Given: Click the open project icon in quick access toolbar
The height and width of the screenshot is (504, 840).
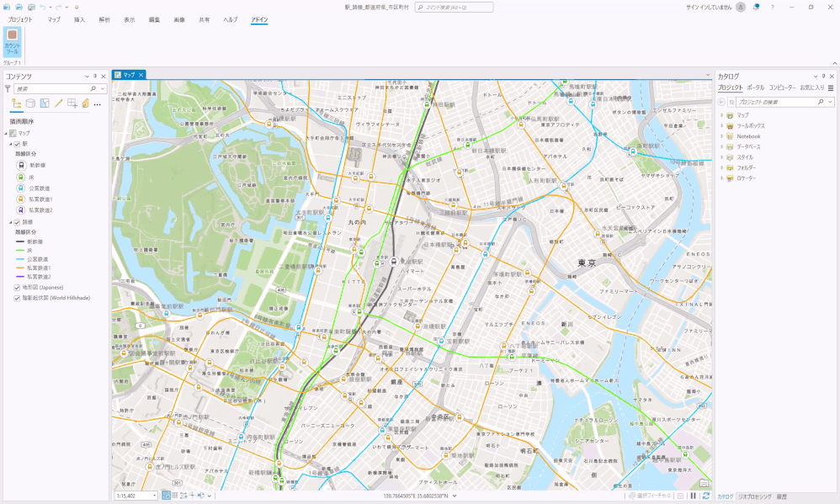Looking at the screenshot, I should tap(19, 7).
